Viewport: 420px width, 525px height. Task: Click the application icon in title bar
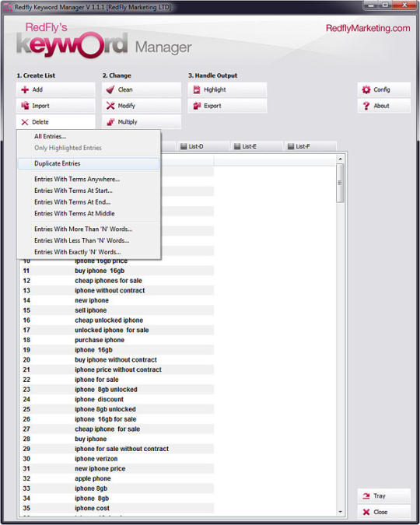click(x=8, y=7)
